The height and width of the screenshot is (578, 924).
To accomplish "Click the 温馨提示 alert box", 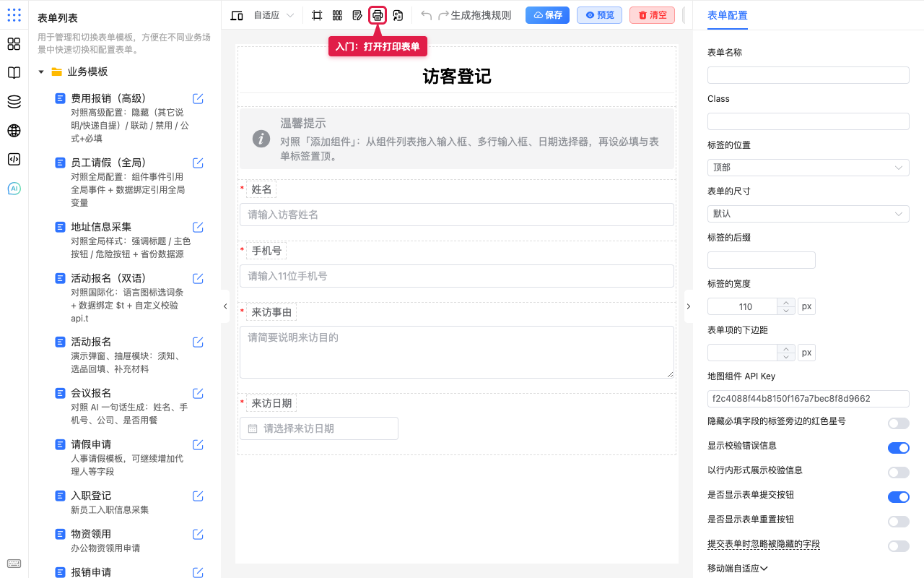I will (457, 139).
